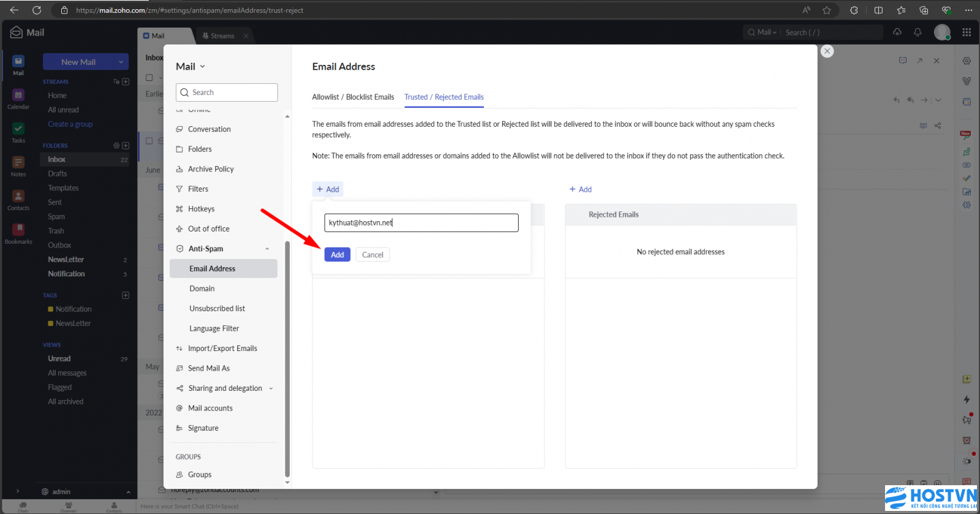
Task: Open the Inbox folder
Action: point(86,159)
